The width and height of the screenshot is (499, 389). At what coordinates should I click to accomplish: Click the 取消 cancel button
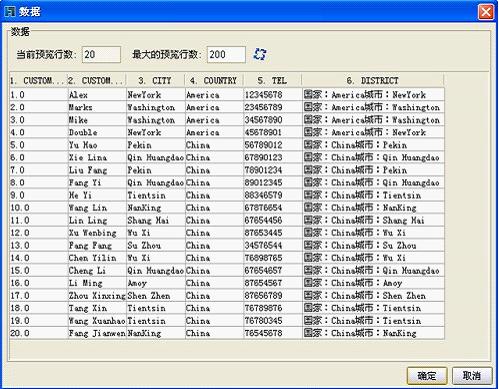pos(472,376)
